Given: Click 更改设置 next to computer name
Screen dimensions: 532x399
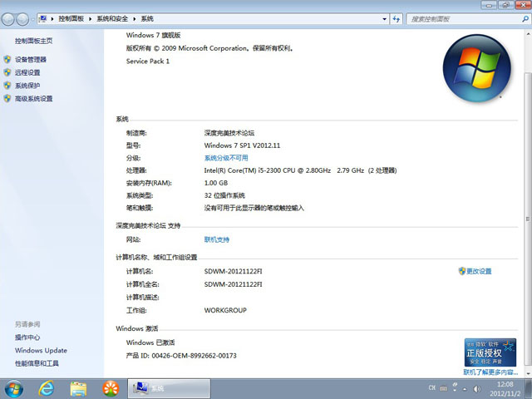Looking at the screenshot, I should pyautogui.click(x=479, y=271).
